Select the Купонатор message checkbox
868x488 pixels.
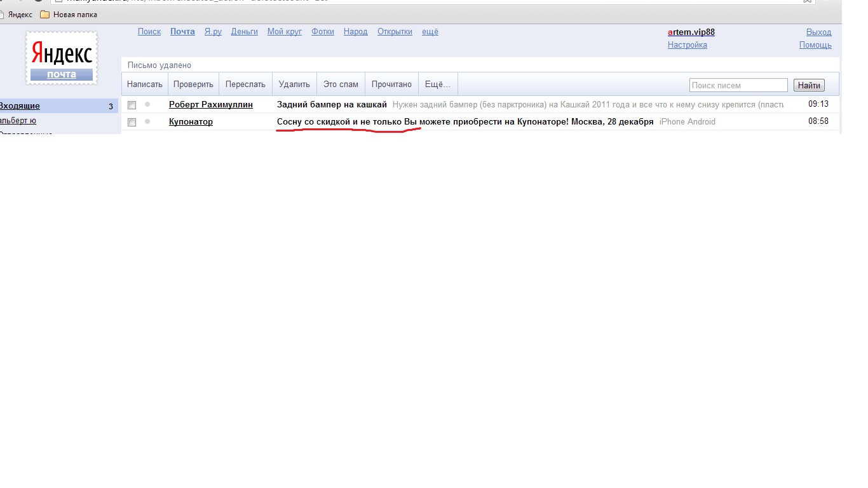[132, 122]
